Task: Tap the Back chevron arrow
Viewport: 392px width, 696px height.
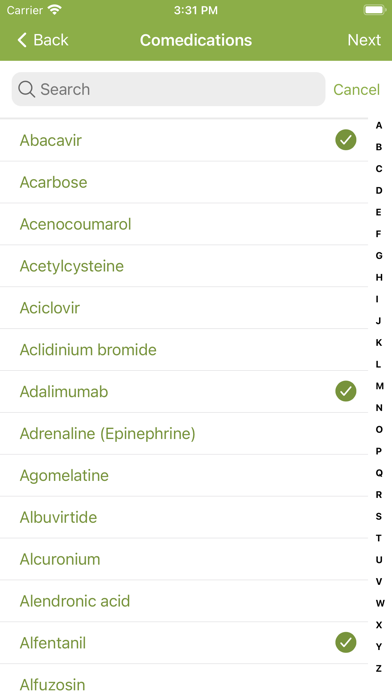Action: tap(22, 40)
